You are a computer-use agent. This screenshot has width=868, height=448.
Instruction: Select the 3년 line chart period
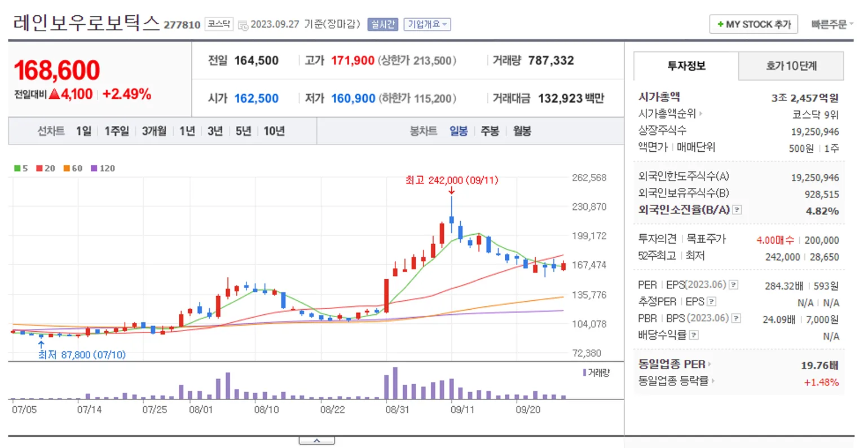(x=215, y=131)
